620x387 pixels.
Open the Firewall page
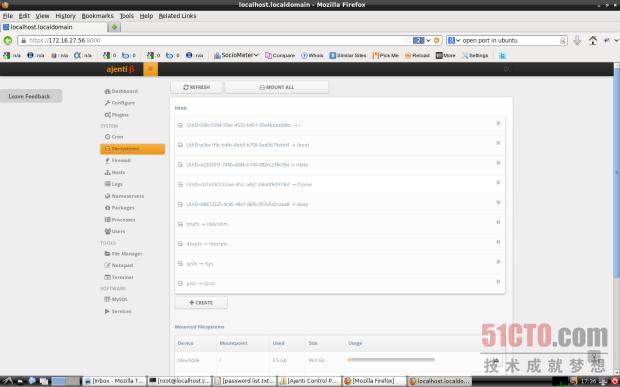pyautogui.click(x=117, y=160)
